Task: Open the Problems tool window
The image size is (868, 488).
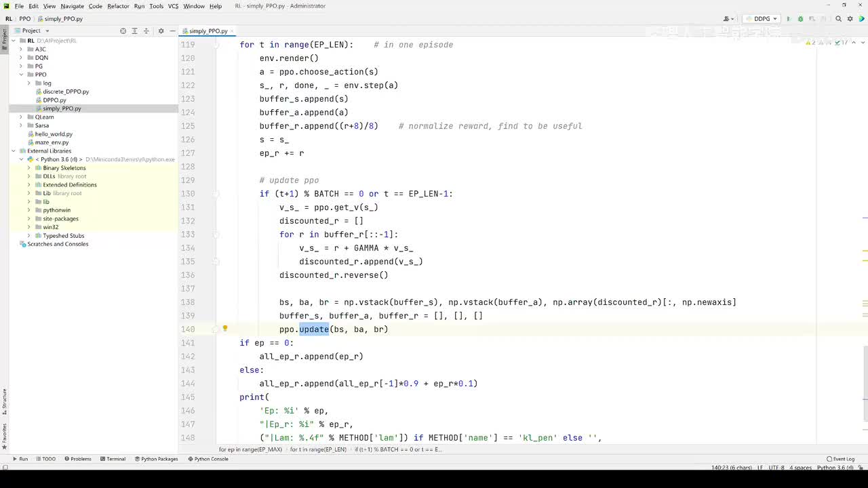Action: point(78,459)
